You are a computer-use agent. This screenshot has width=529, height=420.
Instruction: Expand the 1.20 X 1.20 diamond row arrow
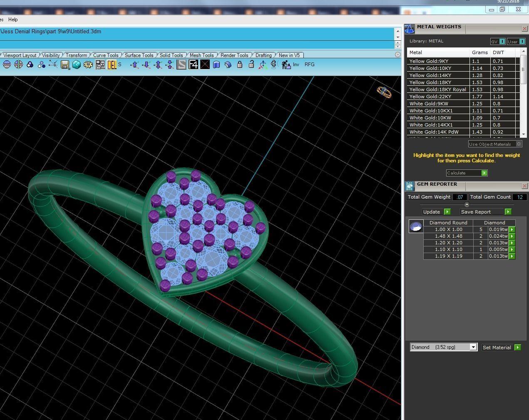(x=512, y=243)
